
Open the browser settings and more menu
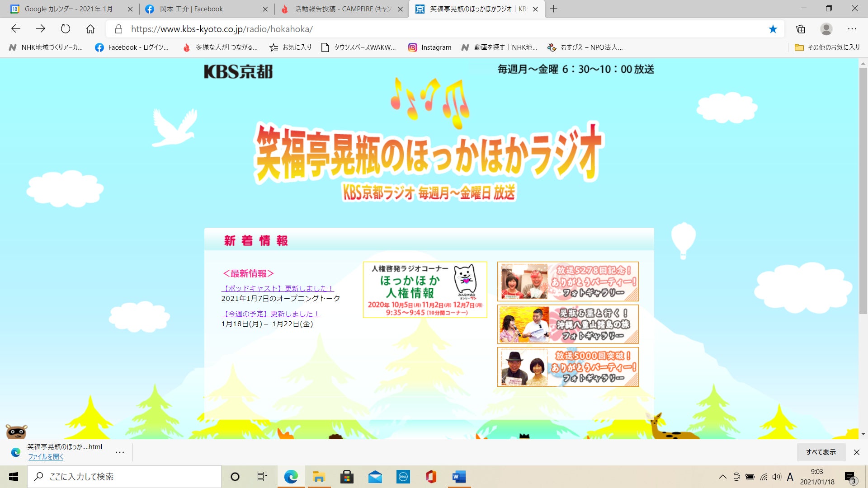pyautogui.click(x=852, y=29)
